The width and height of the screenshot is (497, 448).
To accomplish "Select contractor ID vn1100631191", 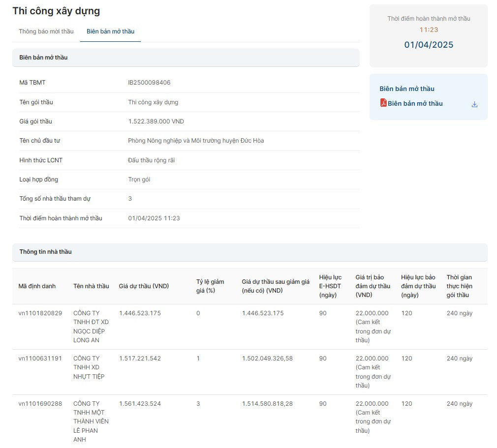I will tap(40, 358).
